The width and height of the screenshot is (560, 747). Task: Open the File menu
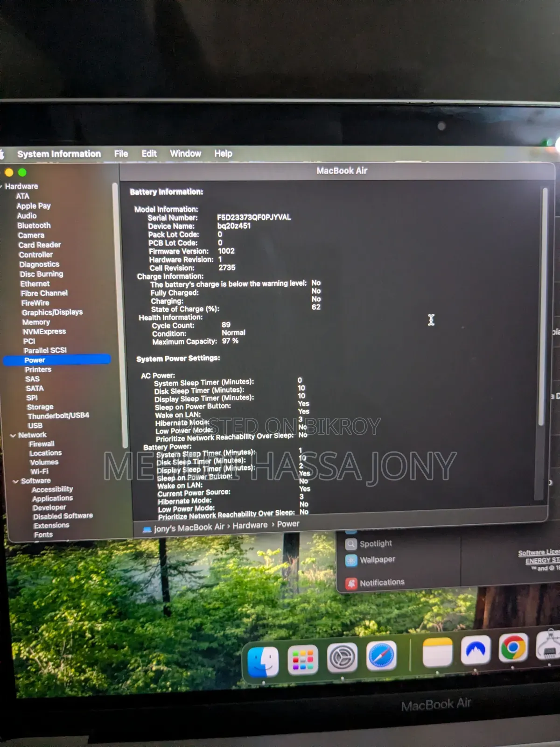(x=121, y=154)
